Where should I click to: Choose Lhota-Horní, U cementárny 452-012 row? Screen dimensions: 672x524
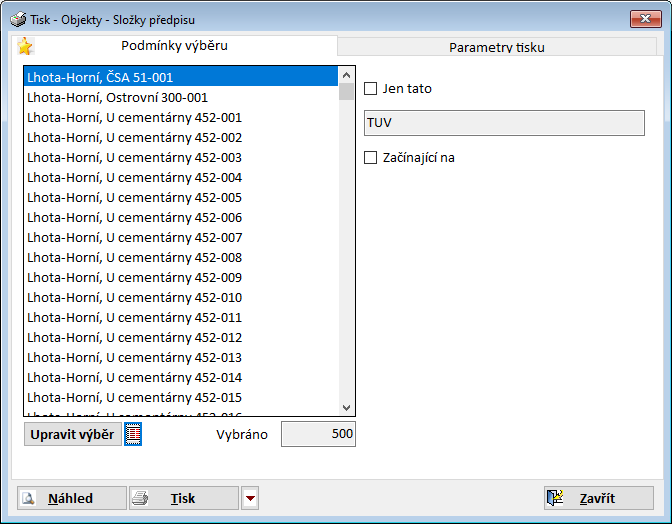pos(134,337)
